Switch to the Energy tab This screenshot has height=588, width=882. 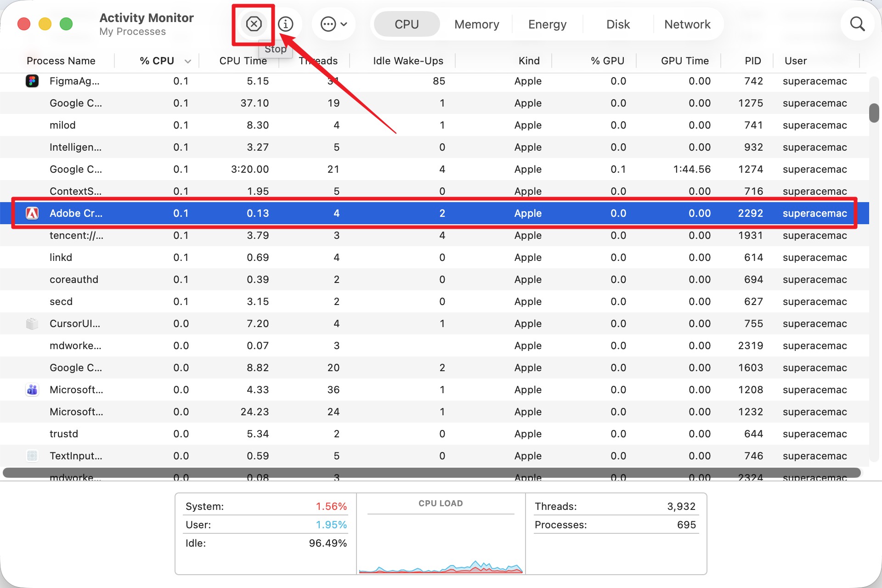pos(547,24)
